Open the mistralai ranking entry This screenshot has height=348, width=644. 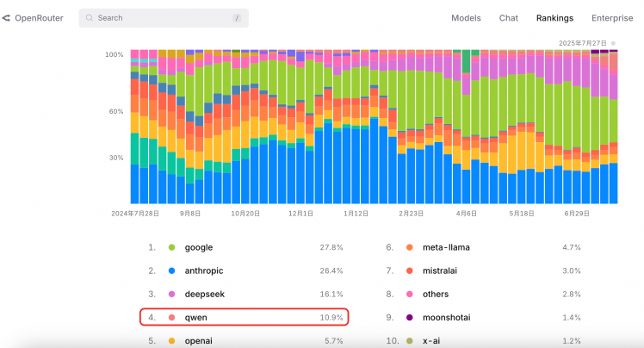point(483,270)
